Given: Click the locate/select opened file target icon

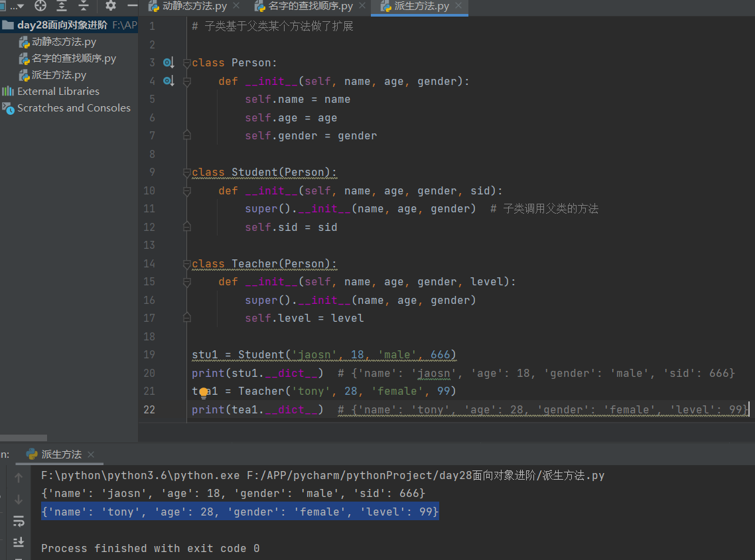Looking at the screenshot, I should pos(40,6).
